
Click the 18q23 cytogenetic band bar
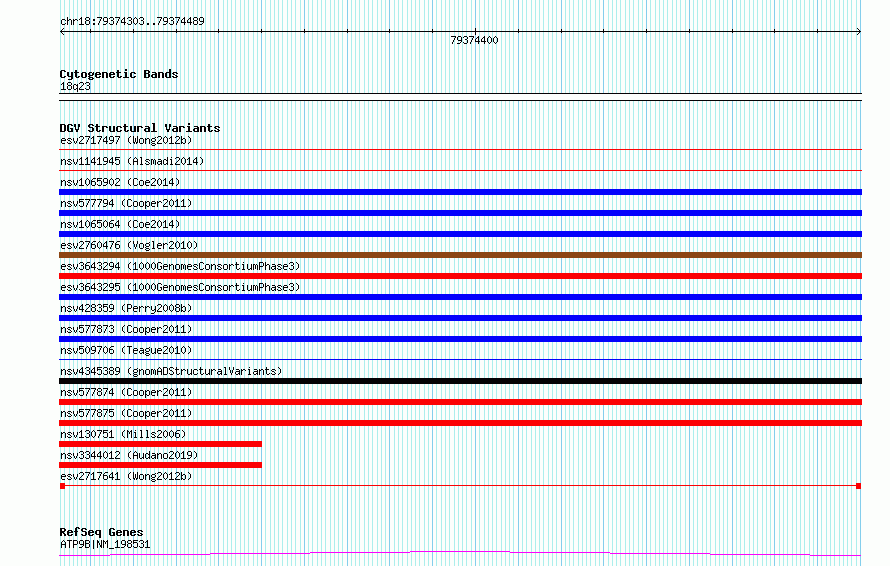(x=460, y=97)
